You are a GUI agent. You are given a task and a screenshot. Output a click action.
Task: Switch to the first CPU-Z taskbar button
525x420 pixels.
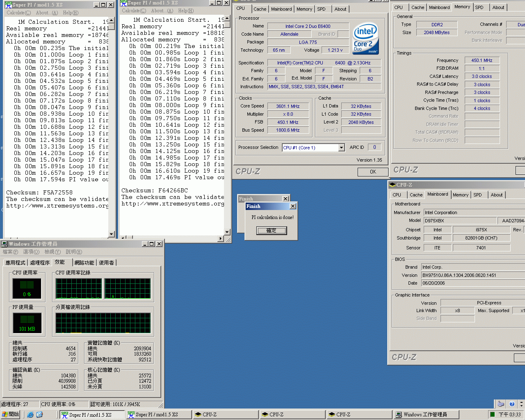(x=226, y=415)
